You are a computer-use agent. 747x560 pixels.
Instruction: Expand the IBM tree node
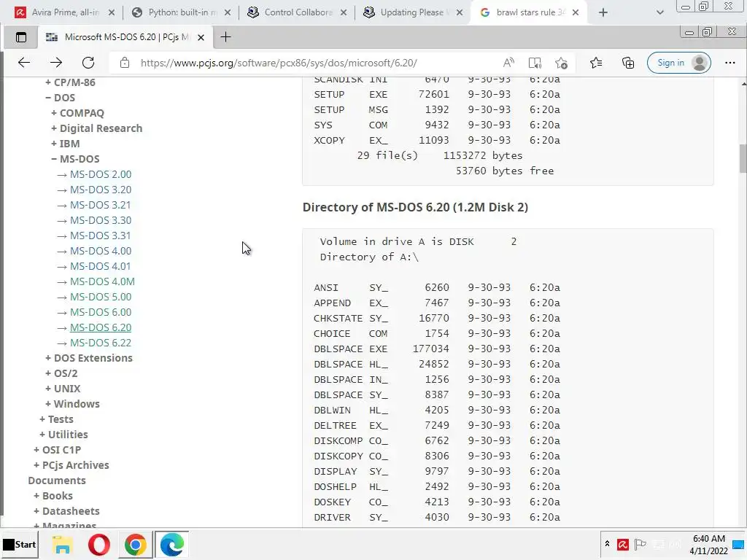(65, 144)
